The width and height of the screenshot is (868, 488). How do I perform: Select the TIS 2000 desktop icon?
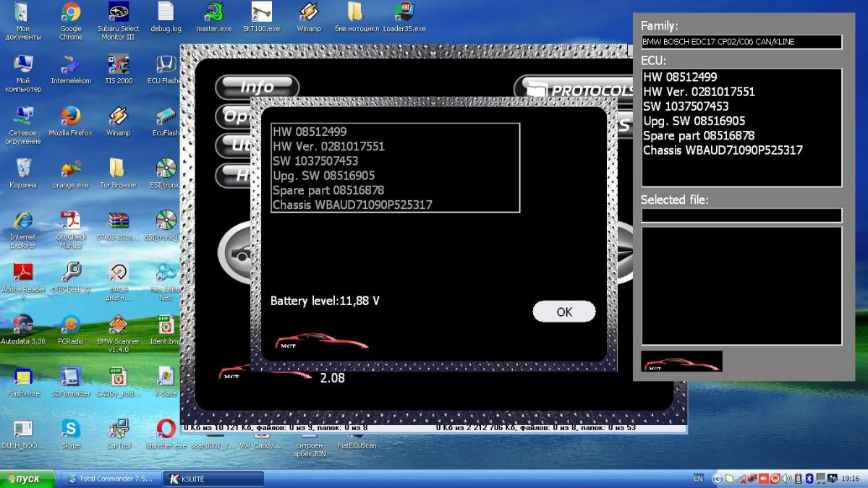(x=118, y=65)
